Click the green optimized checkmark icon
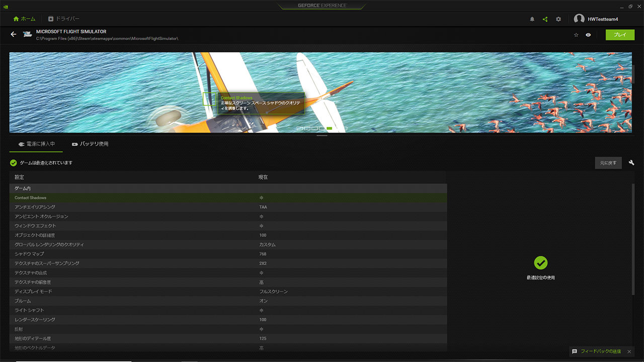644x362 pixels. click(x=14, y=163)
